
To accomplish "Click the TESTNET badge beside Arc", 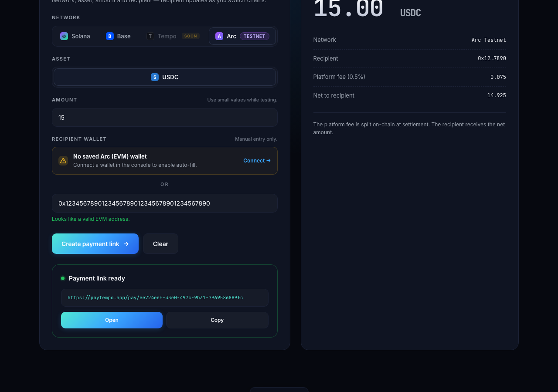I will coord(255,36).
